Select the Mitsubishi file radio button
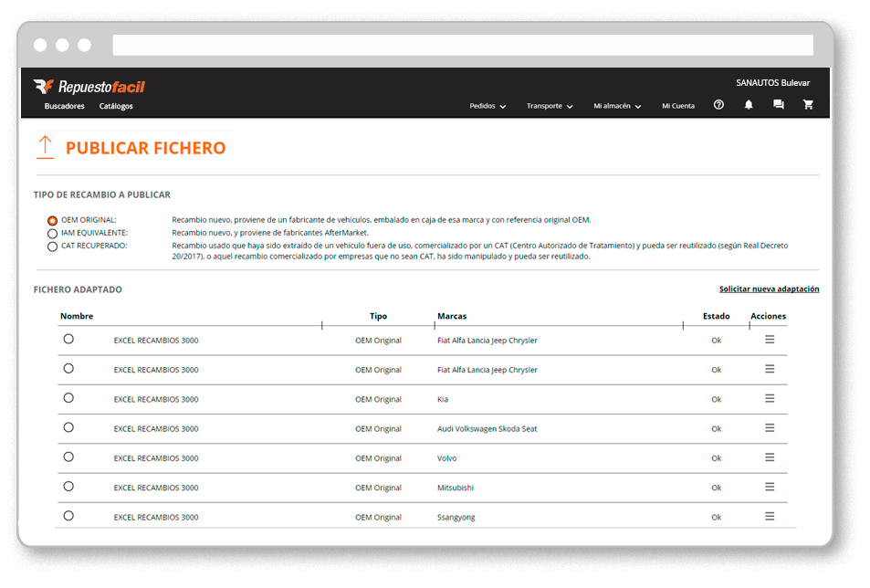Viewport: 870px width, 588px height. tap(68, 486)
